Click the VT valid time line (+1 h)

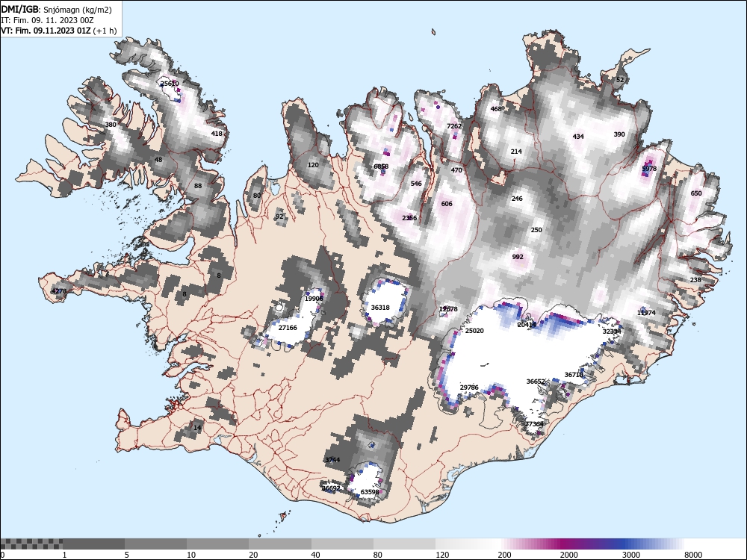tap(58, 31)
